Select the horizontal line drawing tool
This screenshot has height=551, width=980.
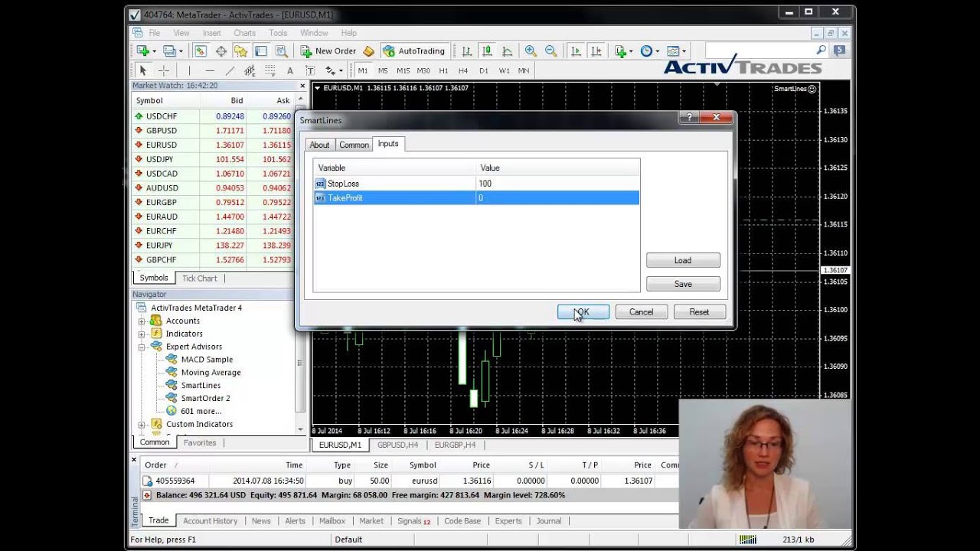[210, 70]
